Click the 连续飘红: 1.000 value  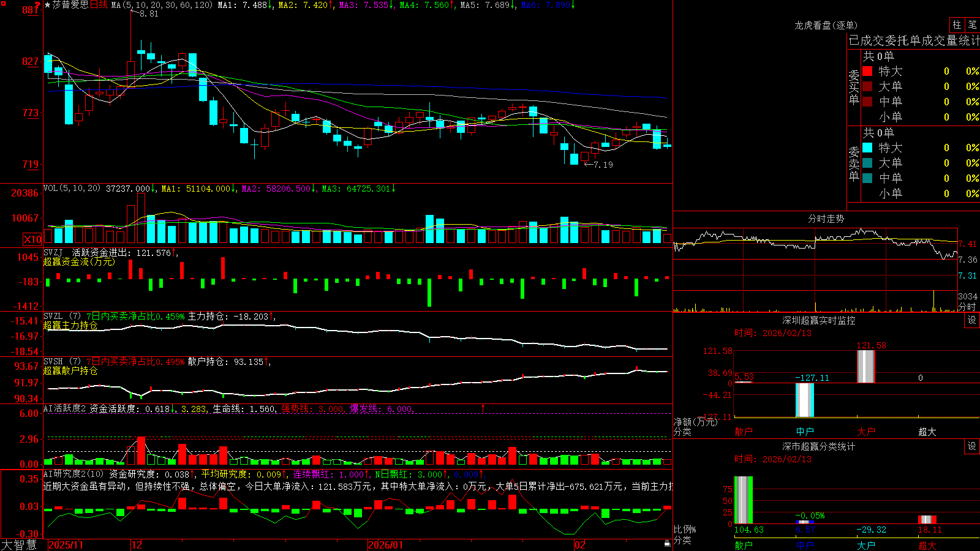coord(329,474)
